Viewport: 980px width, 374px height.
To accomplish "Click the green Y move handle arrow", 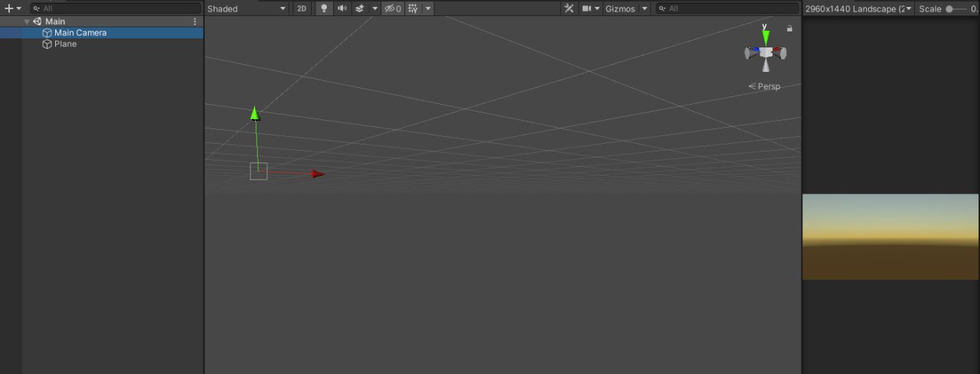I will [x=255, y=113].
